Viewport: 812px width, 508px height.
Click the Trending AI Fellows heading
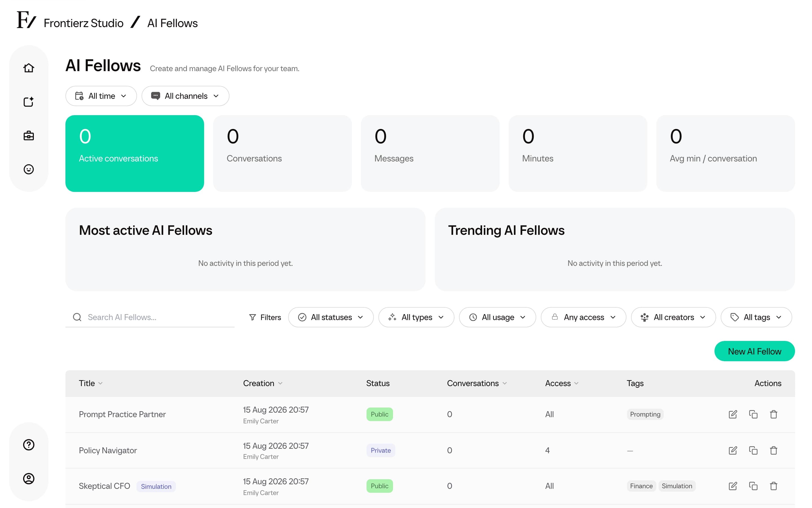[x=506, y=231]
